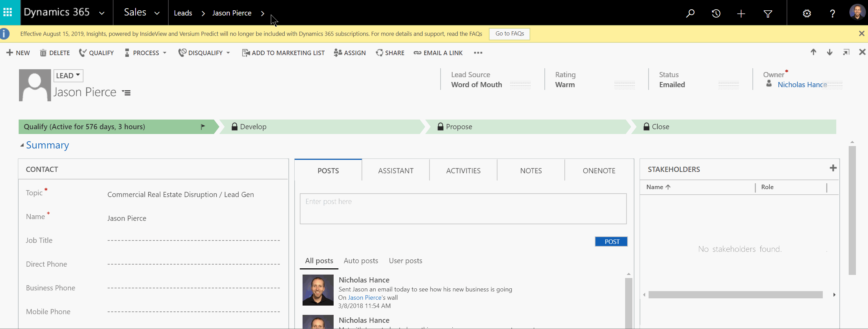Open recently viewed history icon

tap(716, 13)
